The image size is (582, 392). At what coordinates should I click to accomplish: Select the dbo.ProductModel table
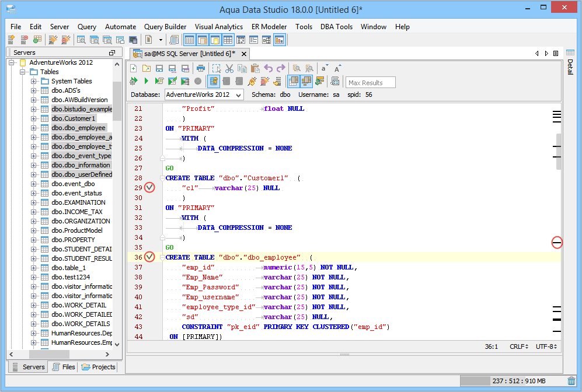[x=76, y=230]
